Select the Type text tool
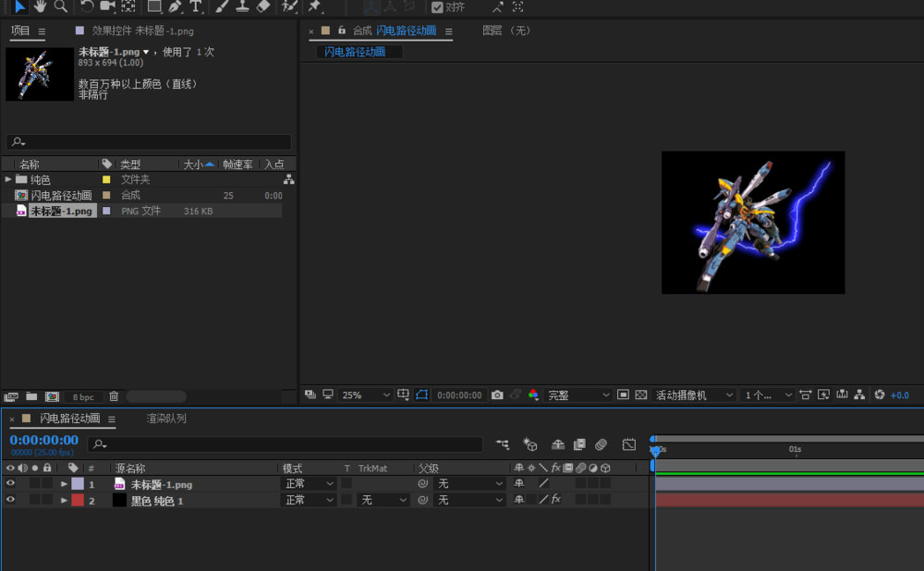The width and height of the screenshot is (924, 571). click(196, 6)
